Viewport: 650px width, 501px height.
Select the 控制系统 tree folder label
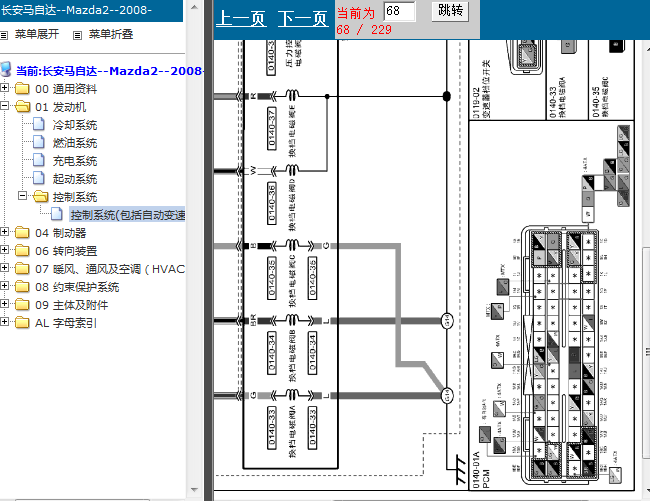point(75,197)
